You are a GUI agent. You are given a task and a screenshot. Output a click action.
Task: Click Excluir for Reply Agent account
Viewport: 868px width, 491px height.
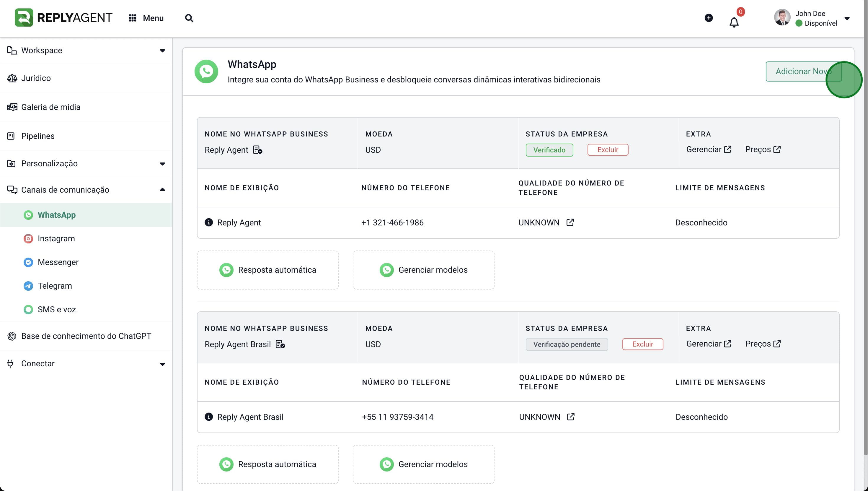click(608, 150)
